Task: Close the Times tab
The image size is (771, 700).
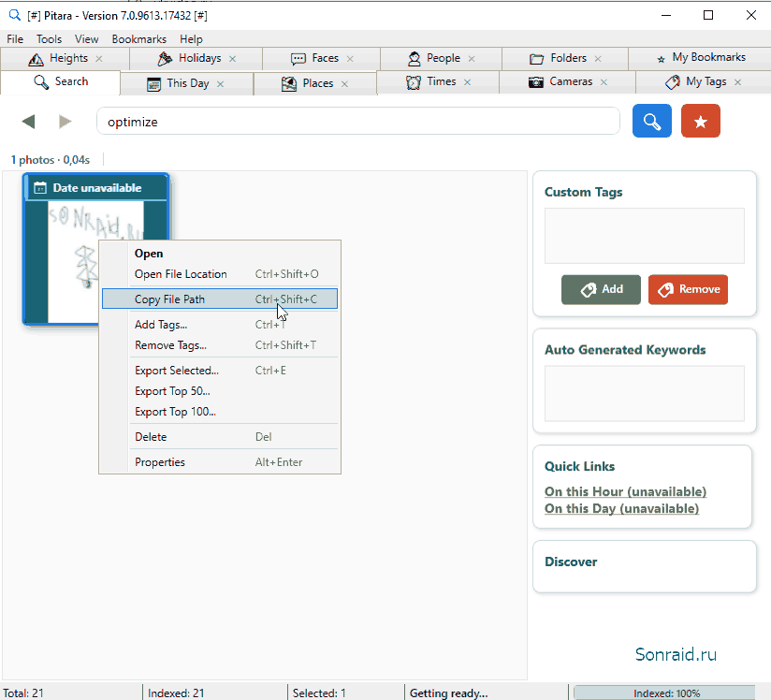Action: [468, 82]
